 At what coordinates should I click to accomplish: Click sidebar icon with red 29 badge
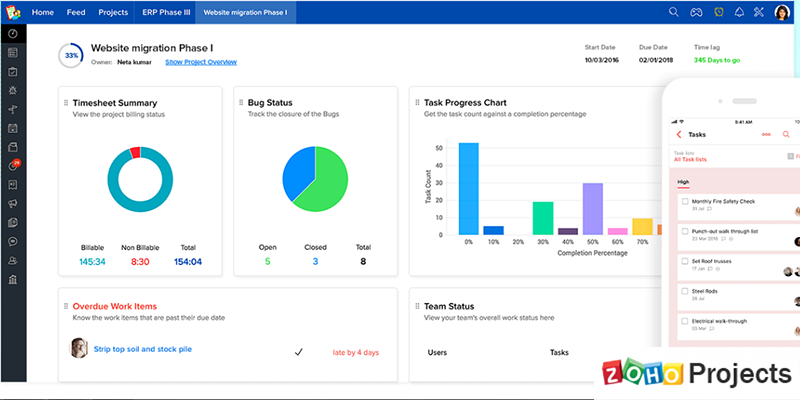(x=13, y=165)
